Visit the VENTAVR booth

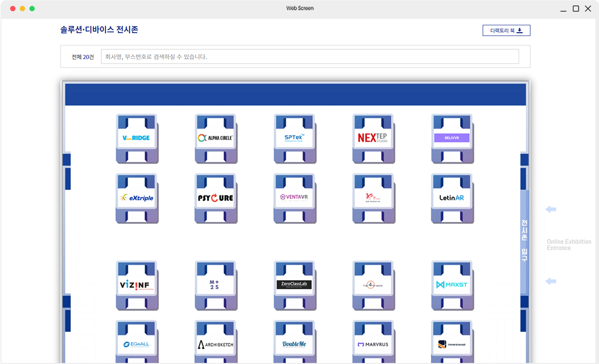[x=294, y=198]
